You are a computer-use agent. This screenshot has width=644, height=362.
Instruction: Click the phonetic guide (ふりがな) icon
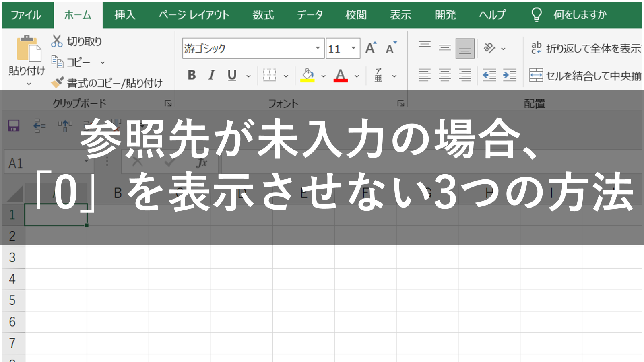click(378, 75)
